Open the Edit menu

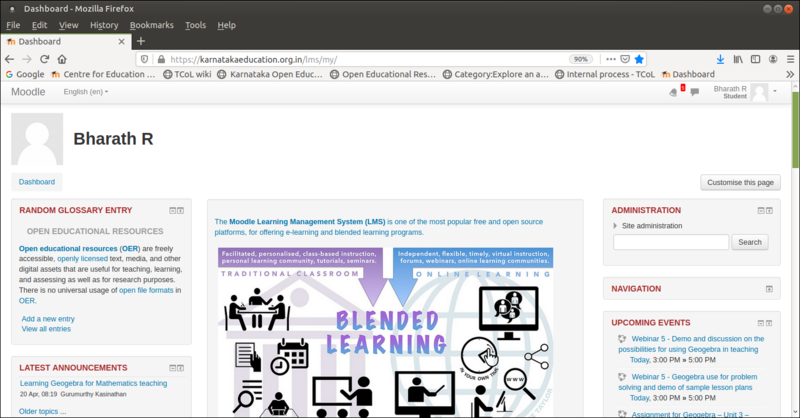coord(39,25)
